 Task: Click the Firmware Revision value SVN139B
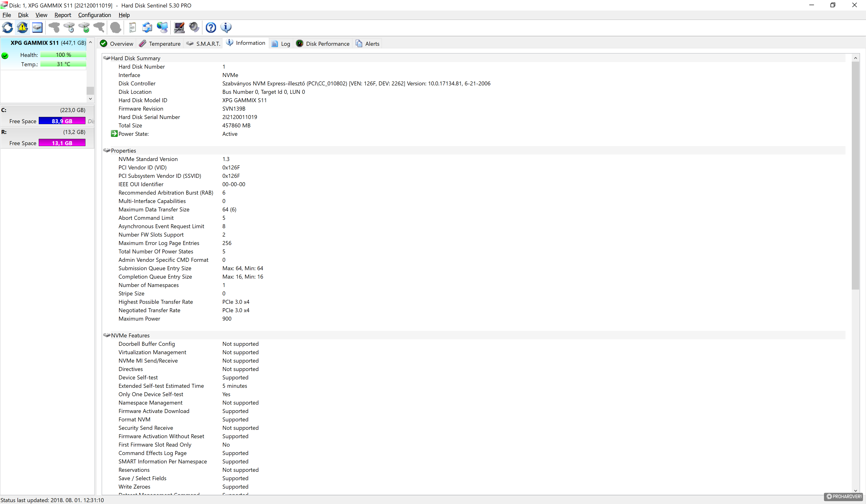point(234,108)
